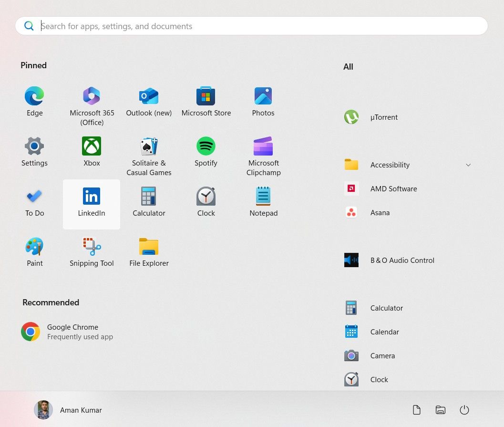Launch Microsoft 365 (Office)
This screenshot has width=504, height=427.
click(92, 106)
